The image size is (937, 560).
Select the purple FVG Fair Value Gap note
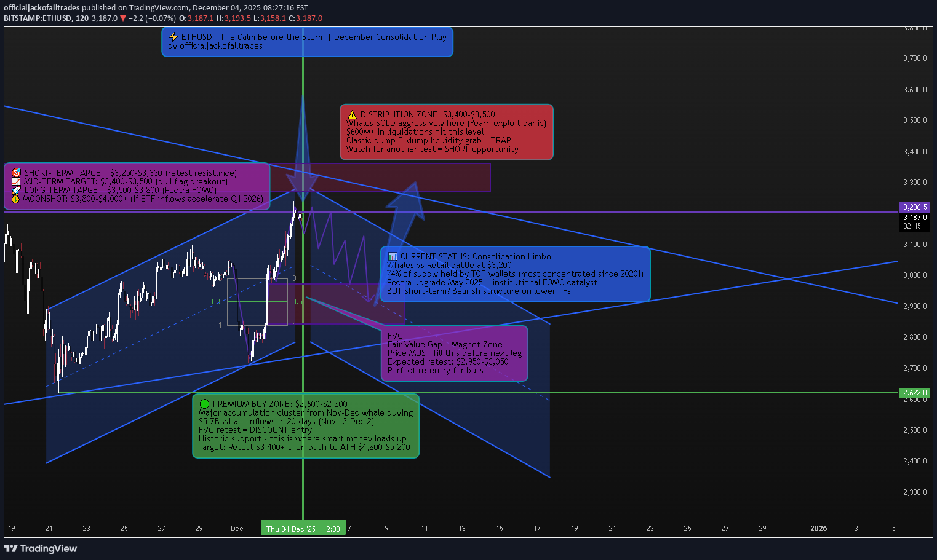[454, 353]
